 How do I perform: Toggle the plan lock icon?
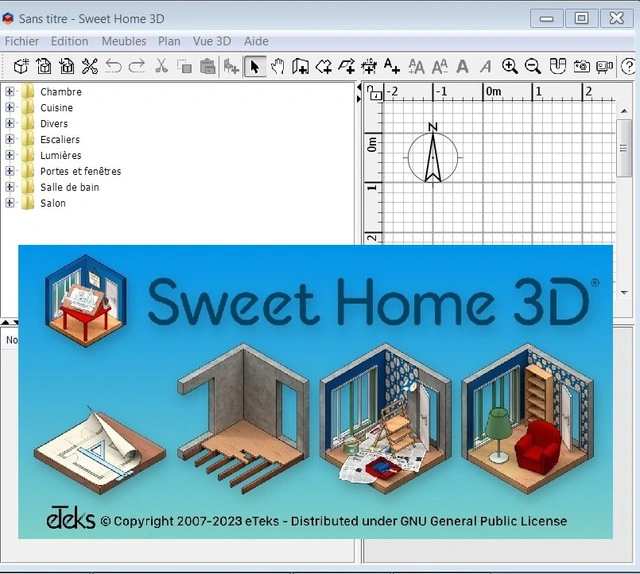(374, 93)
